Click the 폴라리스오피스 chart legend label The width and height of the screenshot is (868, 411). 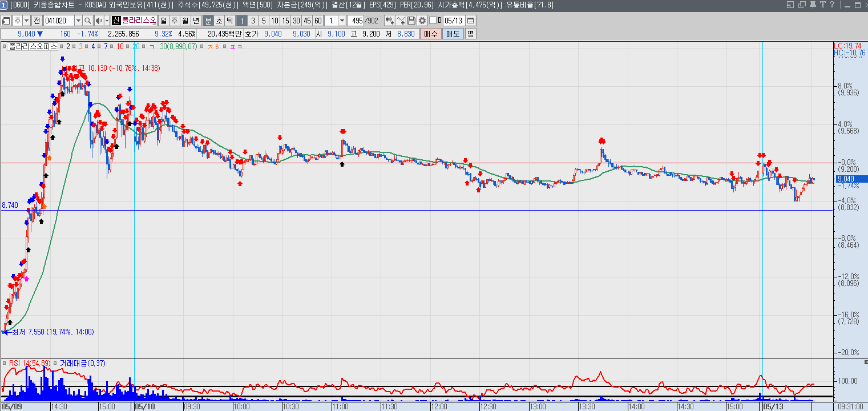(33, 46)
